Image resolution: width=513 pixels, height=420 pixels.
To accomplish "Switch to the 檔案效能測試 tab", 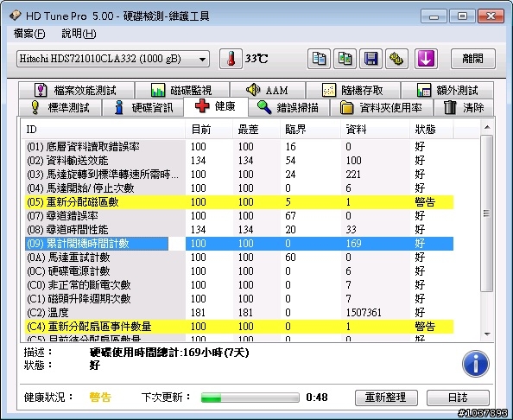I will point(76,90).
